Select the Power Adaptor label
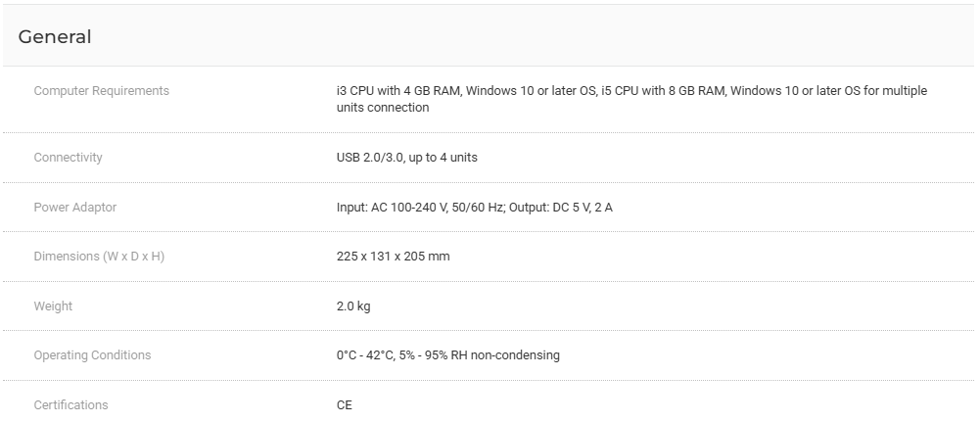The width and height of the screenshot is (980, 423). pos(74,208)
